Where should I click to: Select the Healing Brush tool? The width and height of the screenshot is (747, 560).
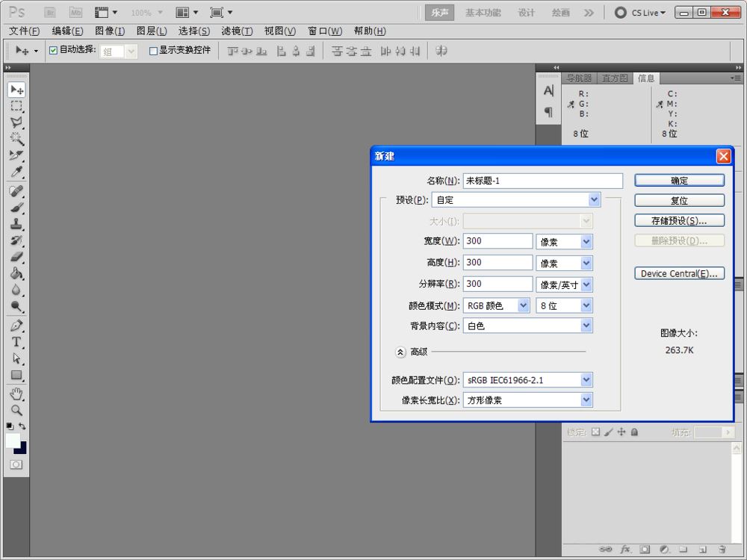(16, 191)
